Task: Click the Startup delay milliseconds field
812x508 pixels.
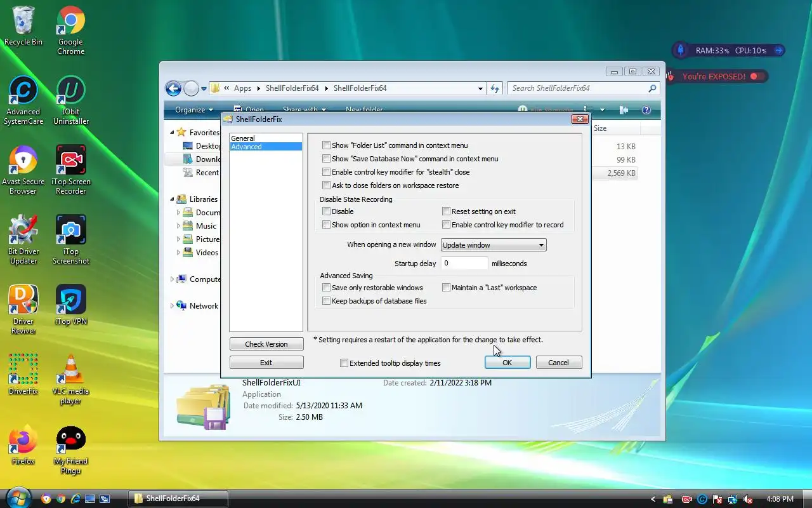Action: (464, 263)
